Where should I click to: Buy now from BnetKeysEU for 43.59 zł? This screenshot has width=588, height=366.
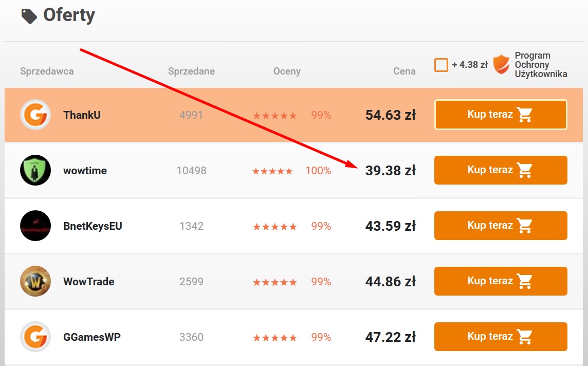click(501, 226)
